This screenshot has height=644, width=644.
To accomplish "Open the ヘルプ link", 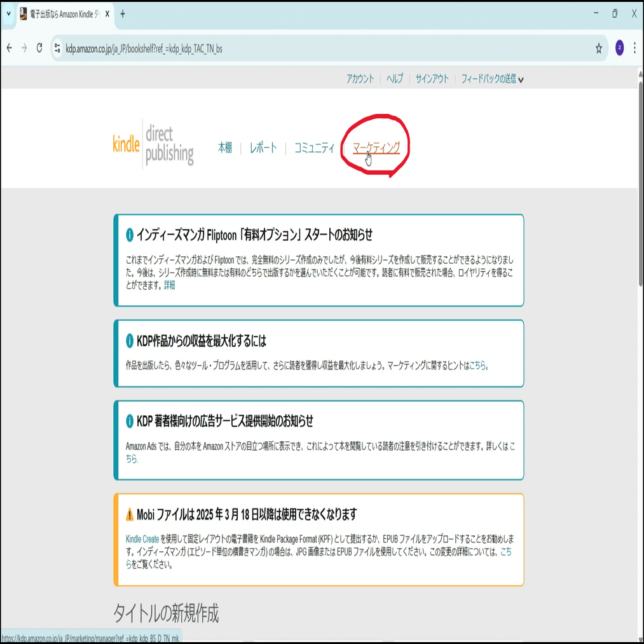I will click(395, 78).
